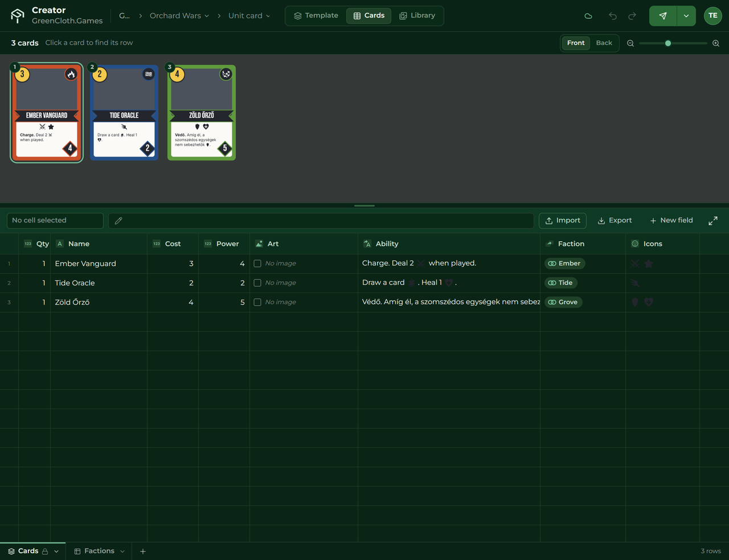
Task: Undo the last change
Action: coord(613,16)
